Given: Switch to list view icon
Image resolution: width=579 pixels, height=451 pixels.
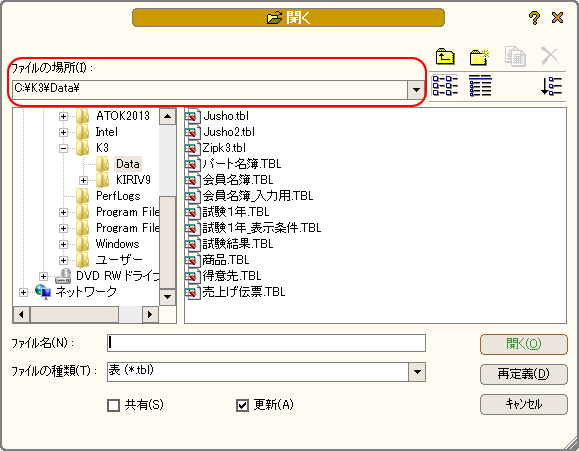Looking at the screenshot, I should [x=445, y=85].
